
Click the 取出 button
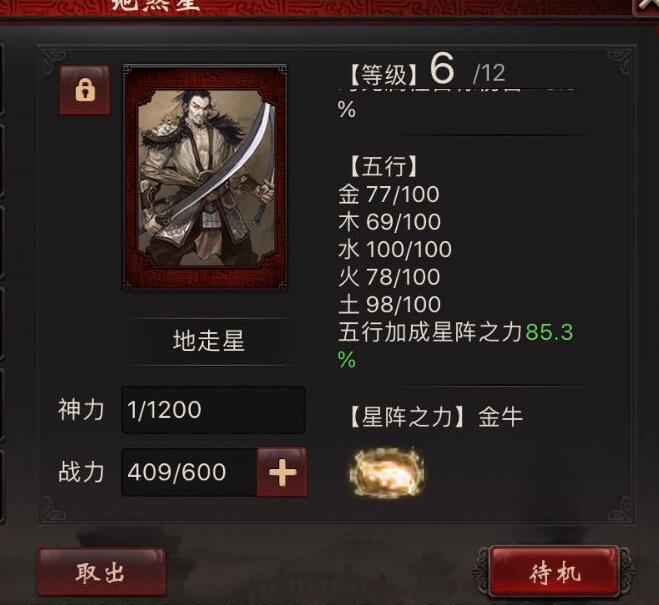click(101, 572)
